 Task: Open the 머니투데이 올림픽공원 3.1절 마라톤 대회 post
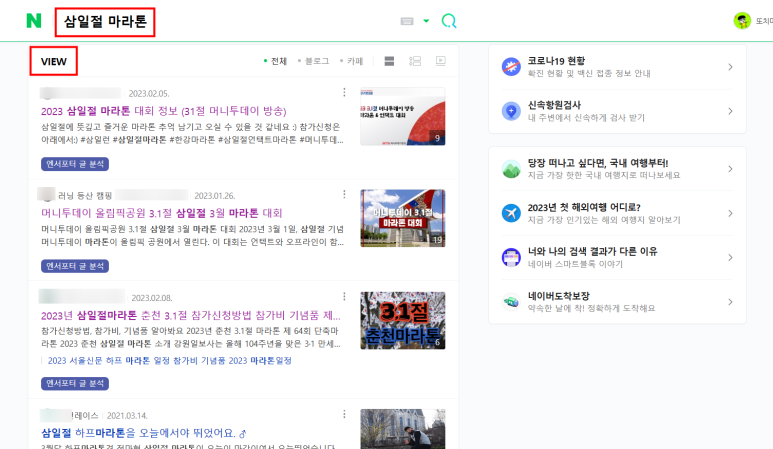click(162, 213)
